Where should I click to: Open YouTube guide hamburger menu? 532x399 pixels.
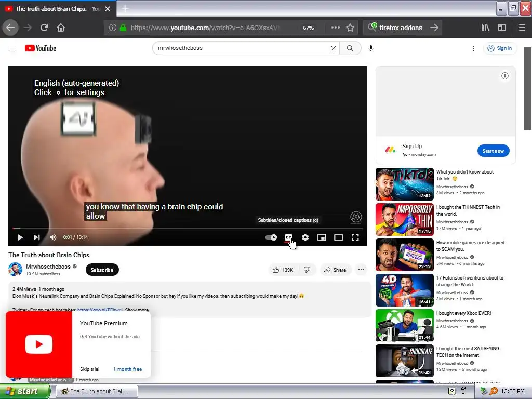pyautogui.click(x=12, y=48)
